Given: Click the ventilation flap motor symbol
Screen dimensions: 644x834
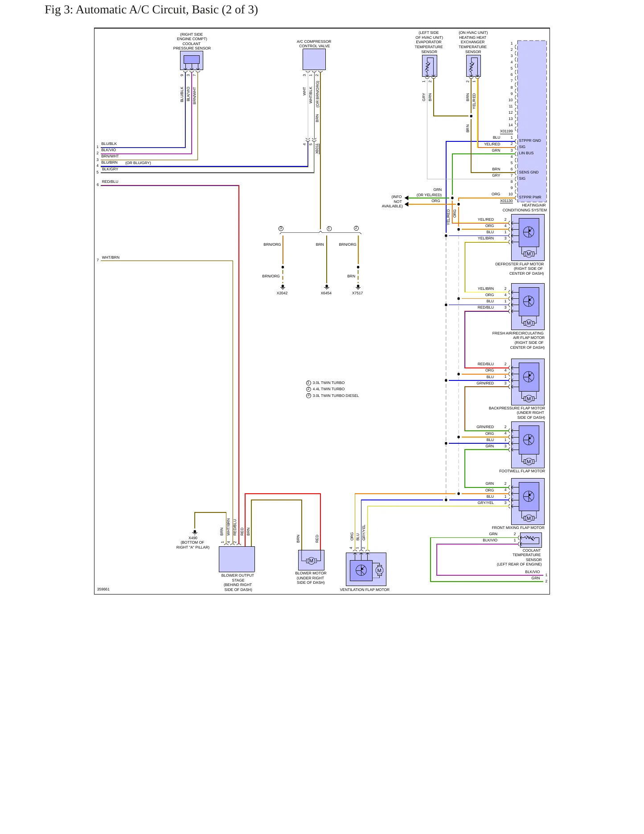Looking at the screenshot, I should click(366, 569).
